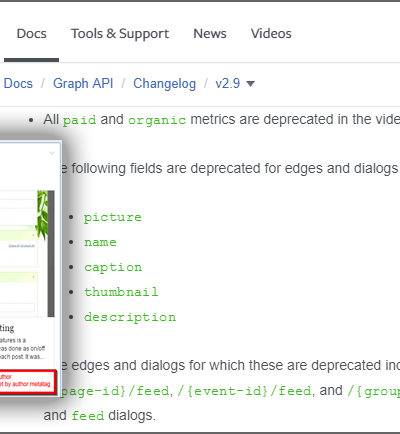Click the dark gray scrollbar in the popup preview
400x434 pixels.
pyautogui.click(x=51, y=253)
